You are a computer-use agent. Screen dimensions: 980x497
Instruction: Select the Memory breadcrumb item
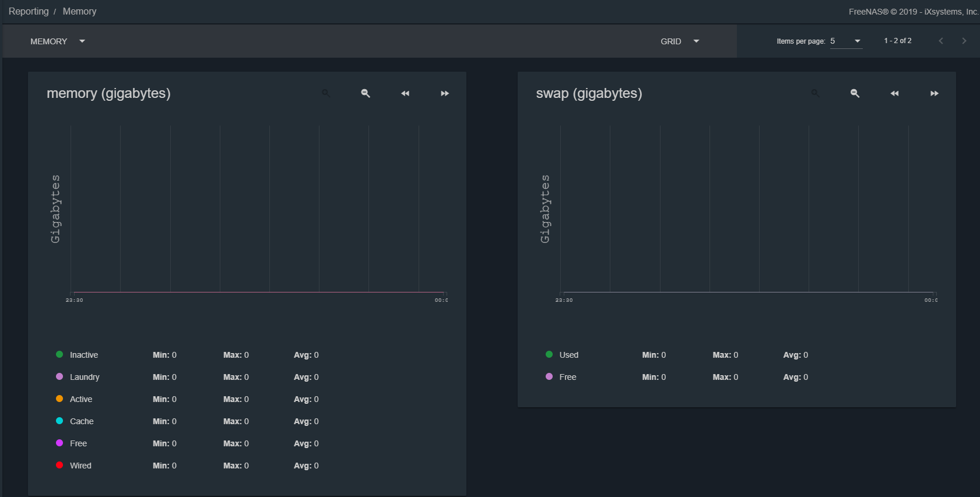coord(79,12)
